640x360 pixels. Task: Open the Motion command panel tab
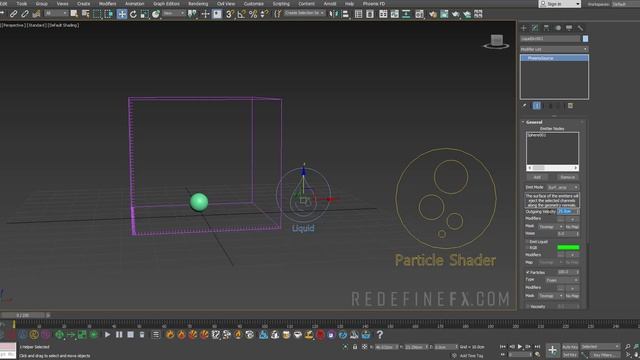point(558,28)
